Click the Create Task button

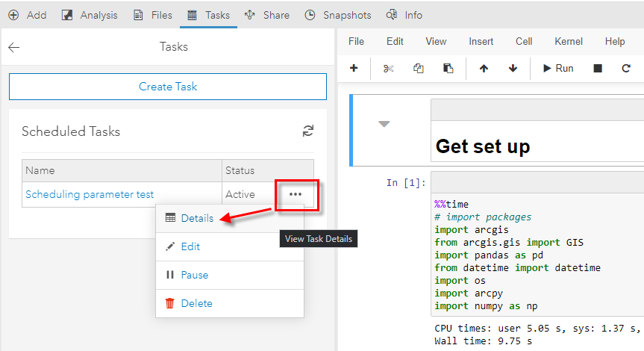coord(168,87)
